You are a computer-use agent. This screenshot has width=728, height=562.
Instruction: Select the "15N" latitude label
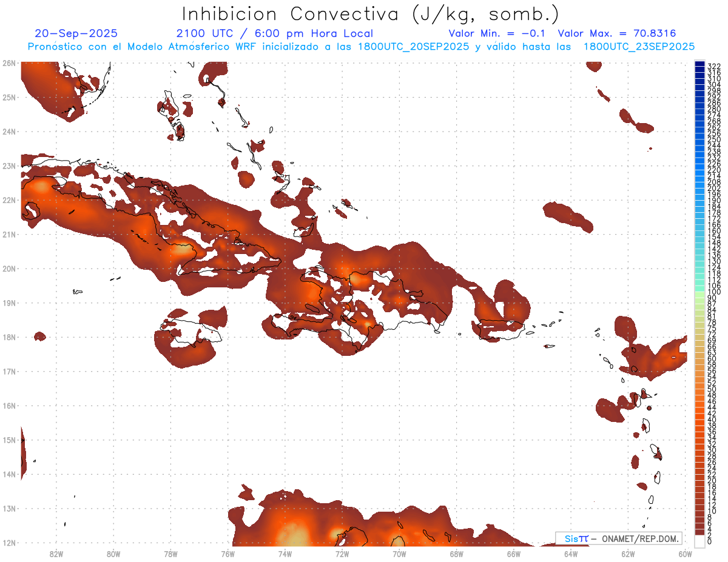pyautogui.click(x=9, y=440)
